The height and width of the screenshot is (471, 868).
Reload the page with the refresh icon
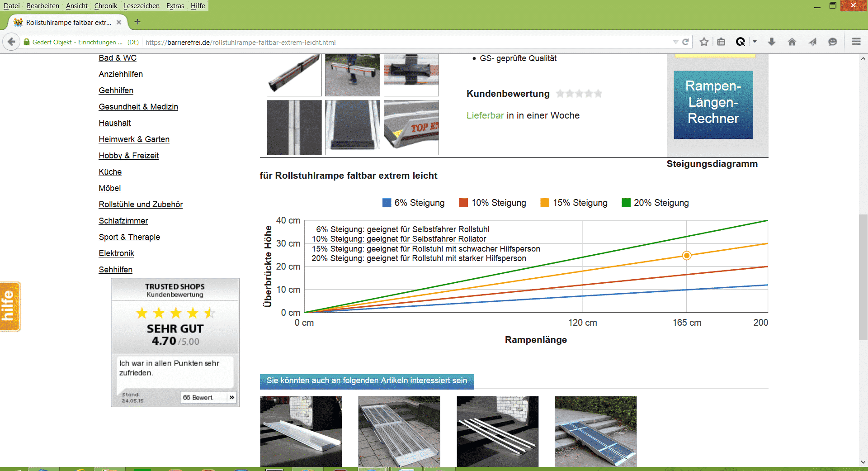coord(685,42)
